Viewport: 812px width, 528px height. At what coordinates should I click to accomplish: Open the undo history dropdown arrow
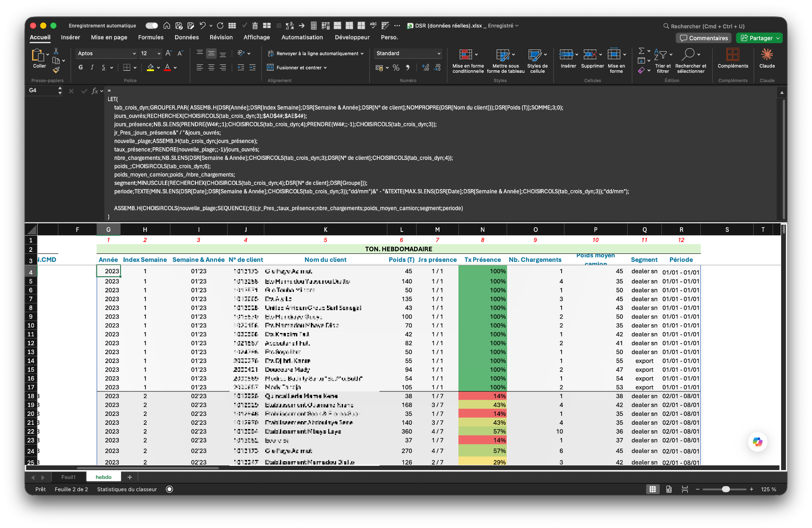(211, 26)
